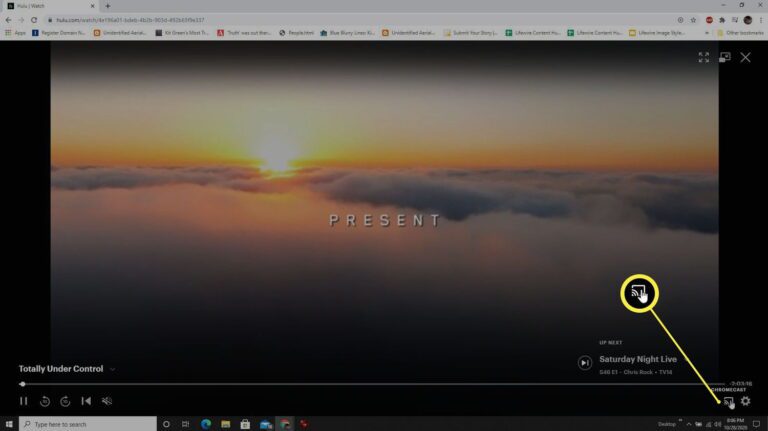This screenshot has height=431, width=768.
Task: Open Task View on taskbar
Action: pos(185,424)
